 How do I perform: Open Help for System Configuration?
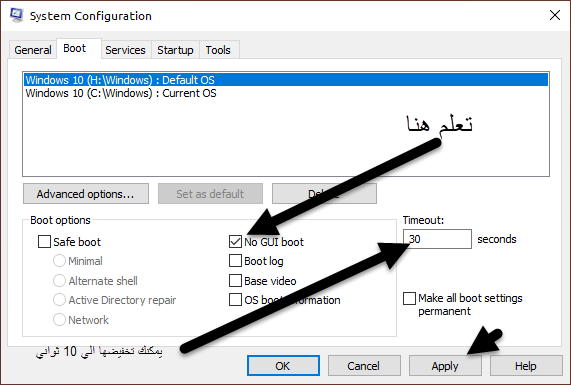click(526, 366)
